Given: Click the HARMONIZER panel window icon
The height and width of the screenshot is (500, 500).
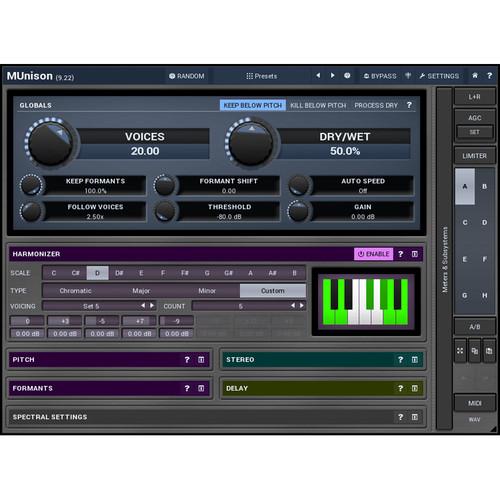Looking at the screenshot, I should pos(415,254).
